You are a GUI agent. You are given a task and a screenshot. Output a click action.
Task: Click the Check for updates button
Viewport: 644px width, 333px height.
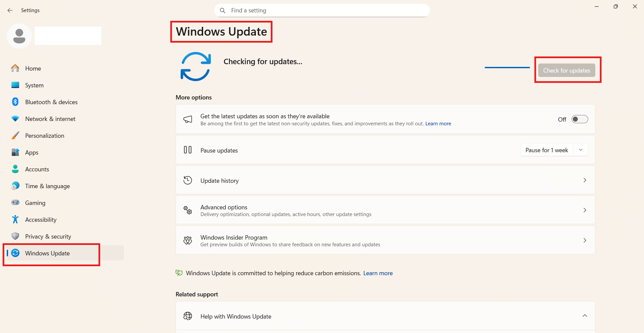coord(566,70)
